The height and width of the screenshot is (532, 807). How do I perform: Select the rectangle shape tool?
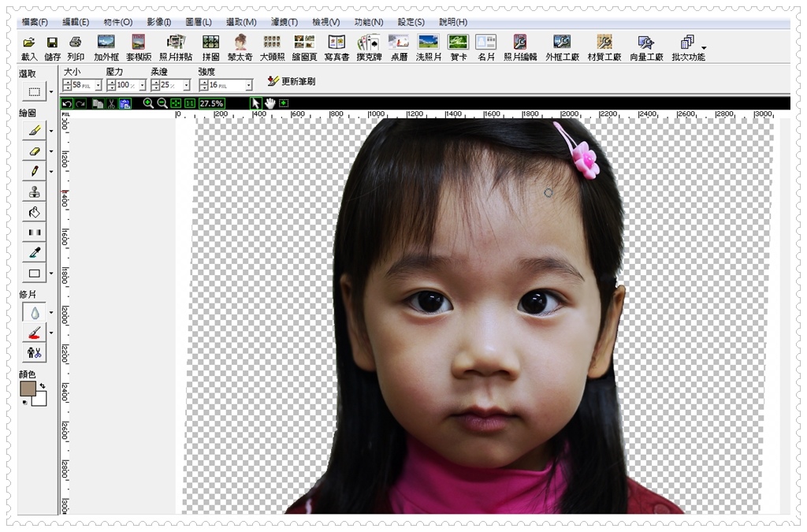(34, 273)
